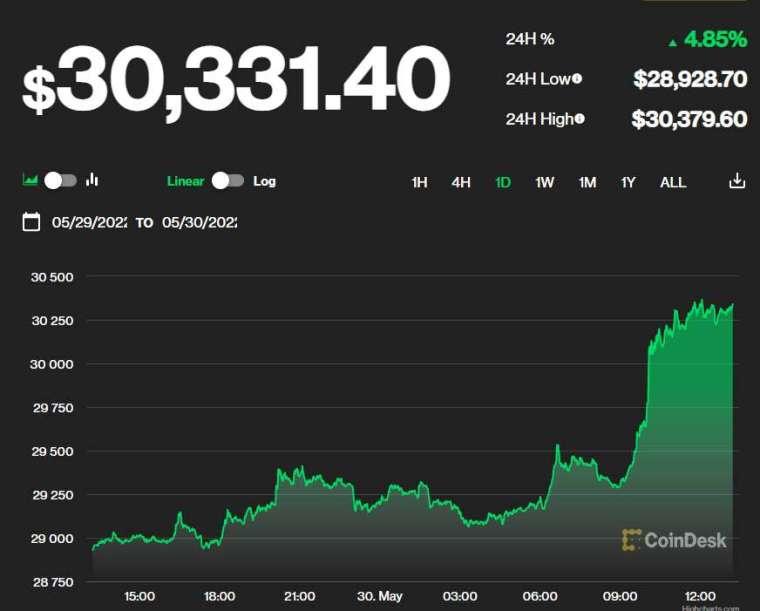Download the chart using the download icon
760x611 pixels.
click(x=737, y=181)
